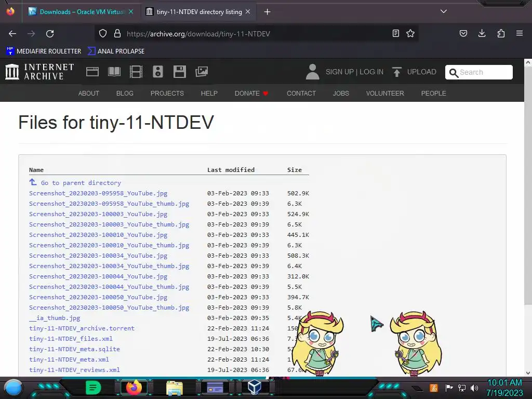Bookmark this page with the star icon
This screenshot has height=399, width=532.
(410, 34)
